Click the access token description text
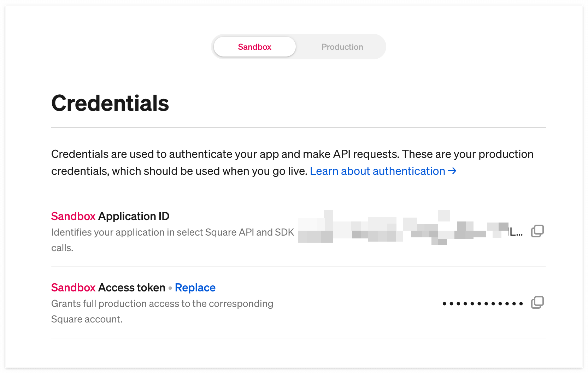Image resolution: width=588 pixels, height=373 pixels. pyautogui.click(x=162, y=311)
